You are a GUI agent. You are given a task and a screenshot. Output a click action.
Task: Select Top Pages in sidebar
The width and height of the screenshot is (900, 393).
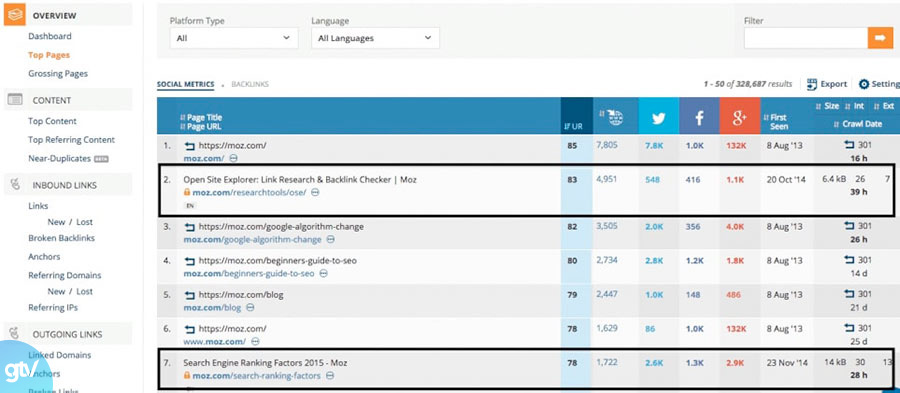coord(49,55)
